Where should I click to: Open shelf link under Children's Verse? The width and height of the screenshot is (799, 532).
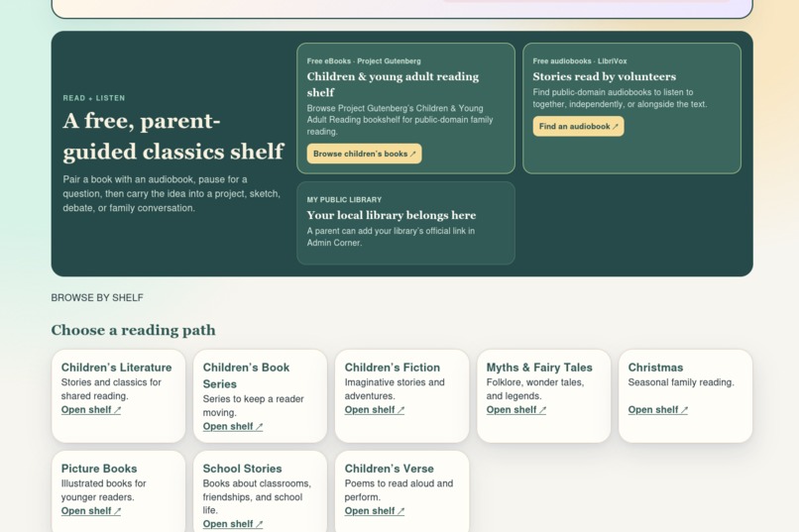[x=375, y=511]
